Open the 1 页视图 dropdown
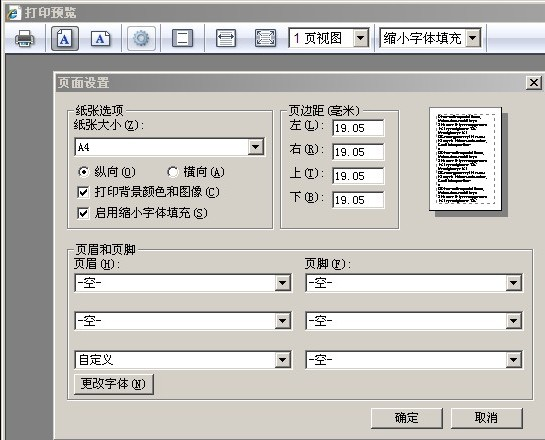The width and height of the screenshot is (545, 440). pos(361,38)
